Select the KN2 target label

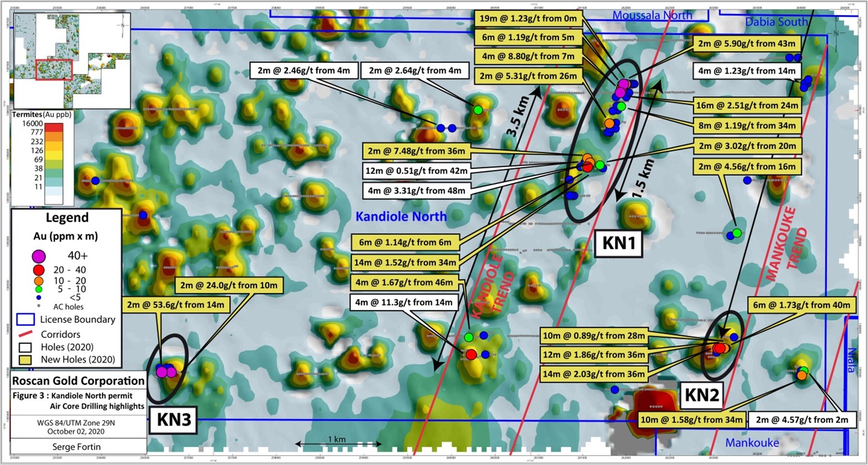tap(701, 395)
